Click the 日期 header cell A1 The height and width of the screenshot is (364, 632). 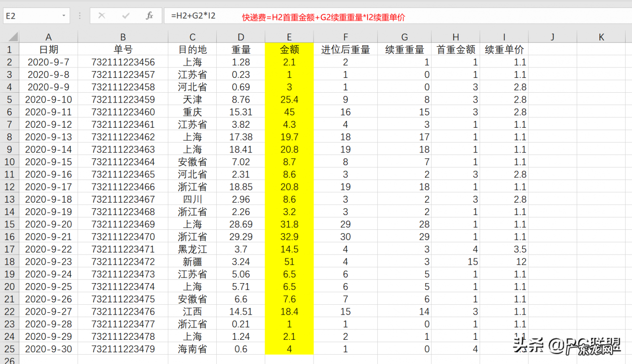(x=48, y=49)
